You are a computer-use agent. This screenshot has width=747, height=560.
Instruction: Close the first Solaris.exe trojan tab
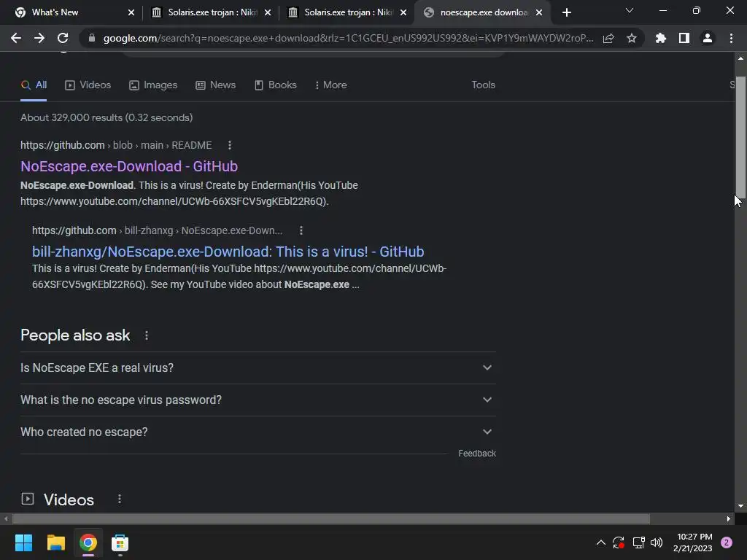point(268,12)
